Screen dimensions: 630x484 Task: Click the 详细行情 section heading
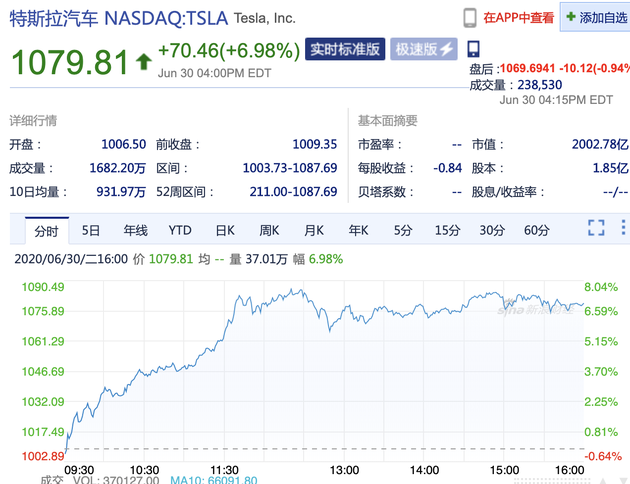[x=33, y=120]
